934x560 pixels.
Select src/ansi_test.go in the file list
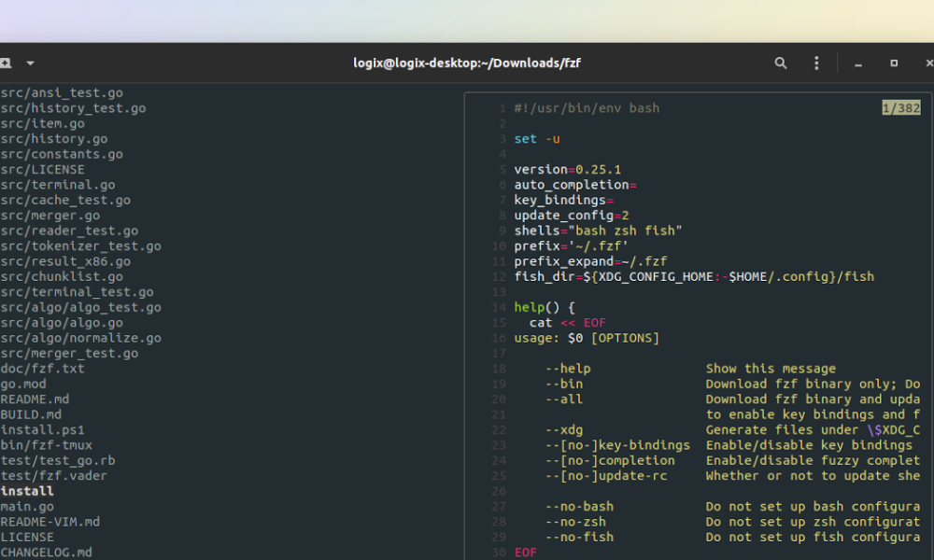(x=62, y=92)
